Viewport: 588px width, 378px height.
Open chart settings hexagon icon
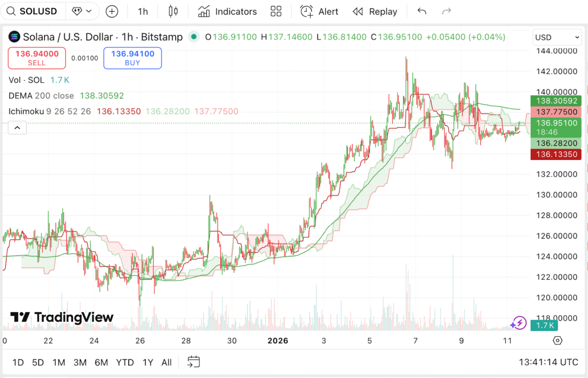558,341
